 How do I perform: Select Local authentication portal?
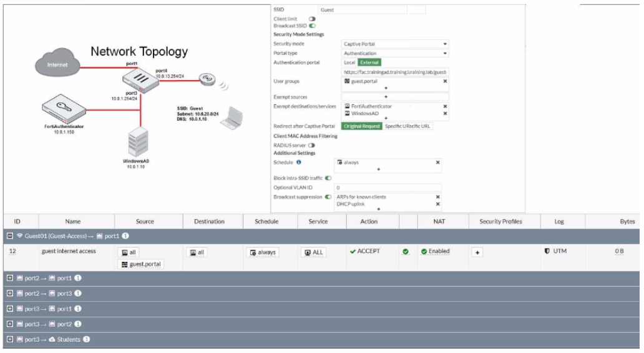(349, 62)
